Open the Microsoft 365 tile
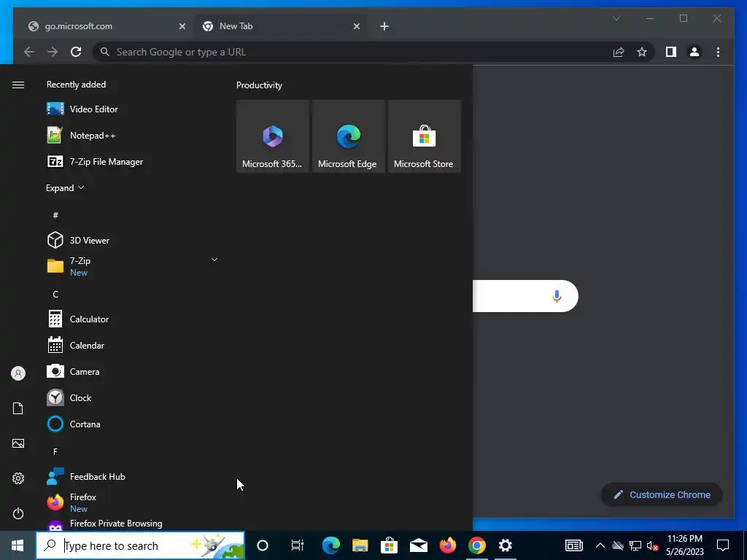 (x=273, y=136)
